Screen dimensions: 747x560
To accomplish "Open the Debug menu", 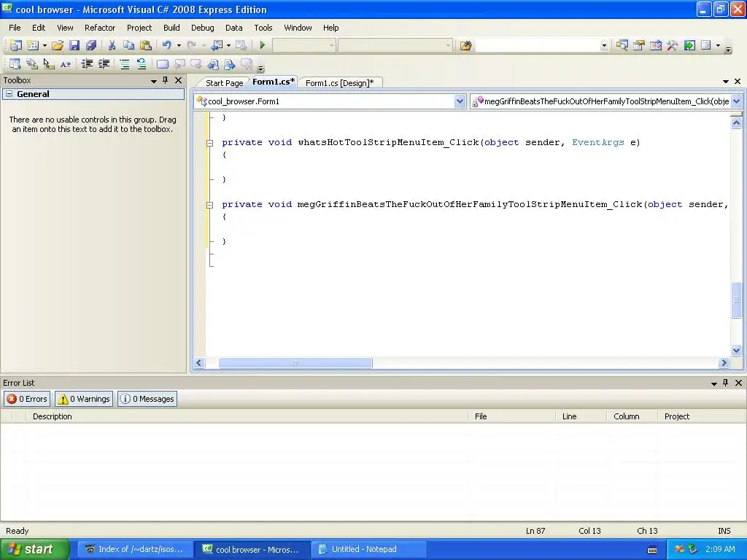I will (x=203, y=28).
